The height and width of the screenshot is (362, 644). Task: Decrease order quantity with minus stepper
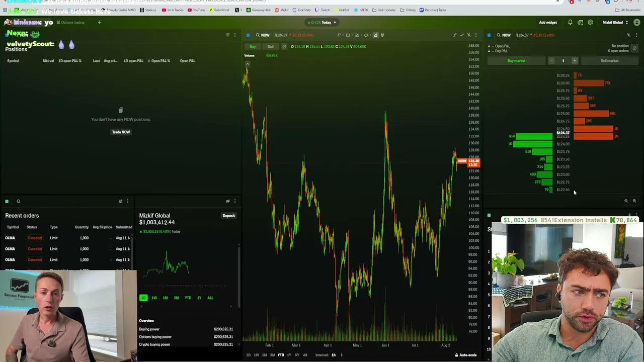pos(551,61)
